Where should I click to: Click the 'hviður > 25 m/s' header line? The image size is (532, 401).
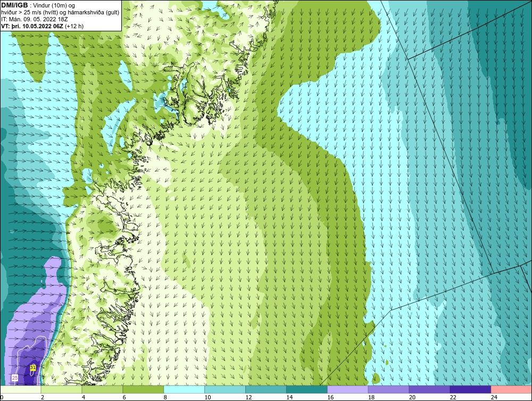tap(60, 13)
